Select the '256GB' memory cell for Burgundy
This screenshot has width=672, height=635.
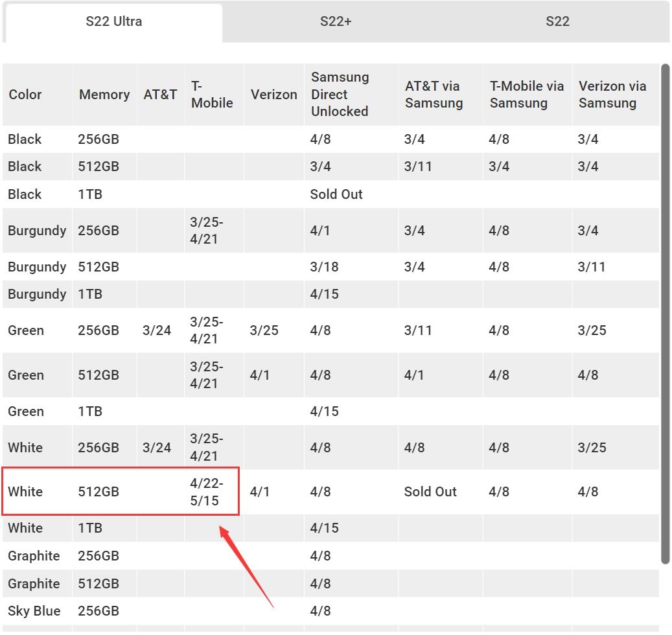[98, 231]
